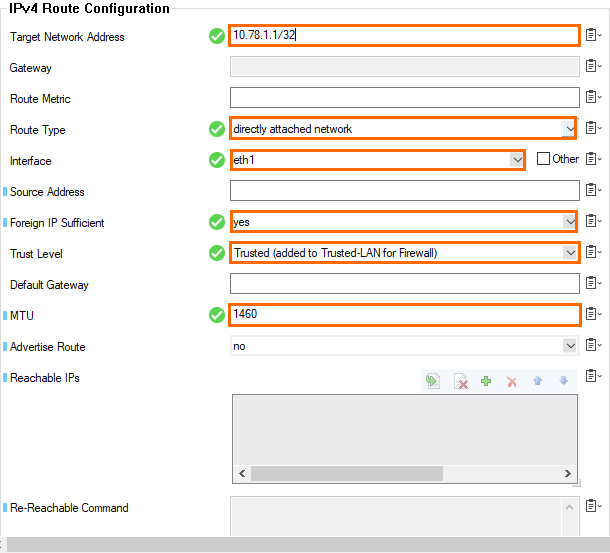Viewport: 610px width, 553px height.
Task: Open clipboard menu beside Source Address
Action: [593, 190]
